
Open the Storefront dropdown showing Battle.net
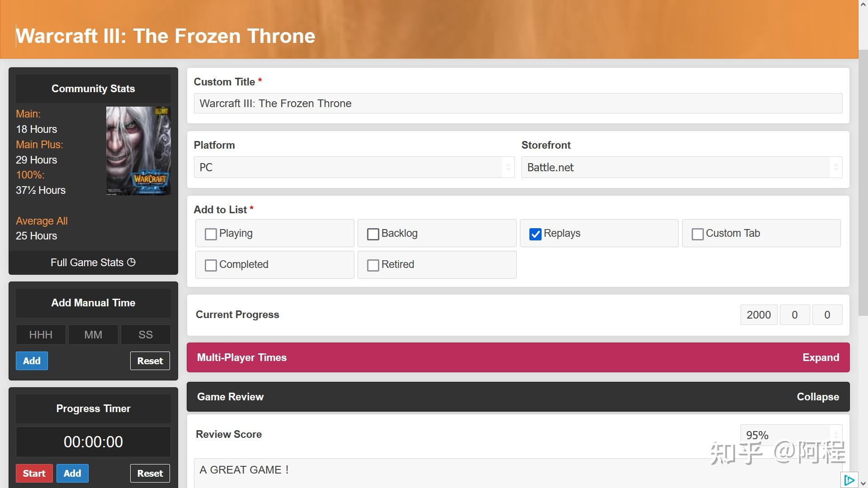click(681, 168)
